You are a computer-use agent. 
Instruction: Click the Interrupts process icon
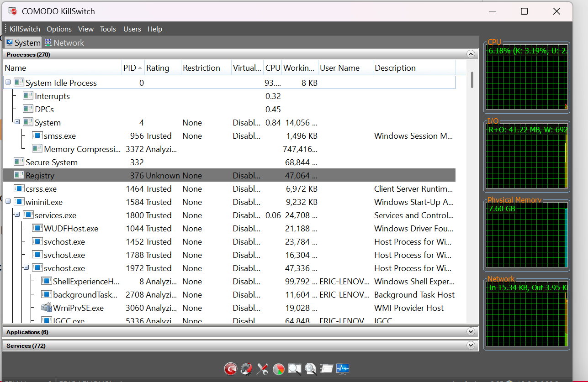(x=28, y=96)
